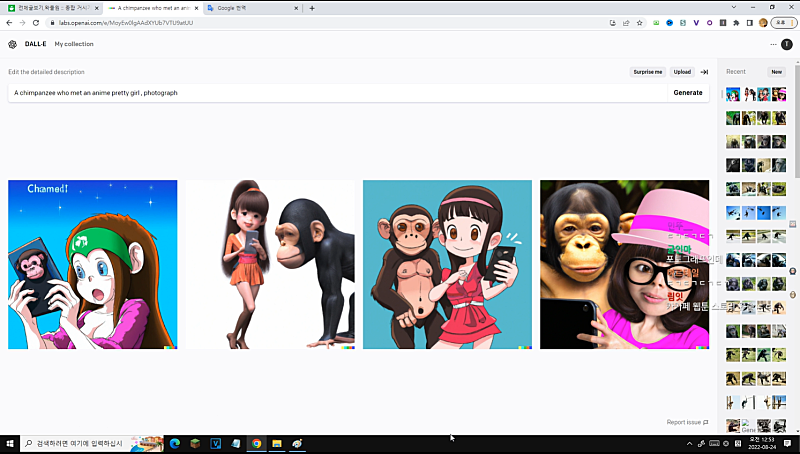The height and width of the screenshot is (454, 800).
Task: Click the Generate button
Action: 688,92
